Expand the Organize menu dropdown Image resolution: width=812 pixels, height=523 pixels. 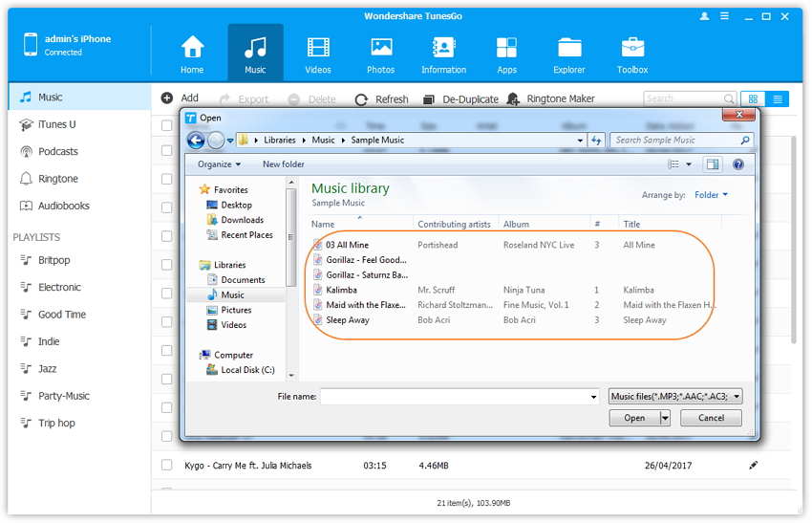click(x=219, y=164)
